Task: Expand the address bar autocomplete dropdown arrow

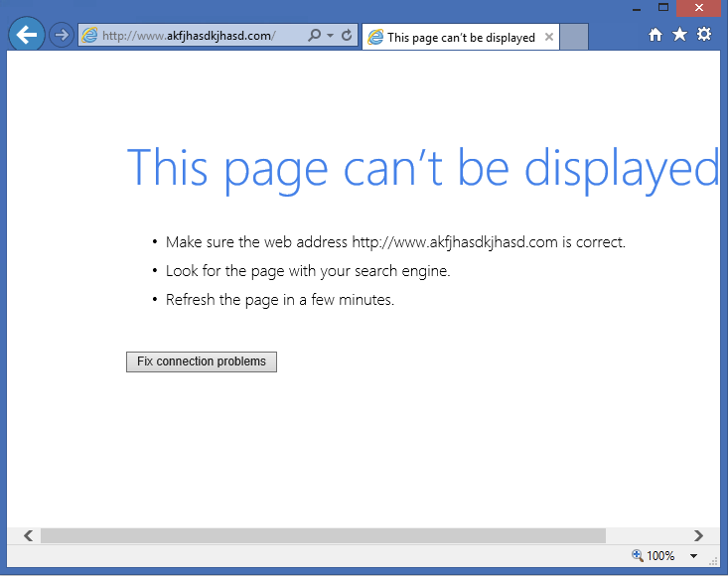Action: (330, 35)
